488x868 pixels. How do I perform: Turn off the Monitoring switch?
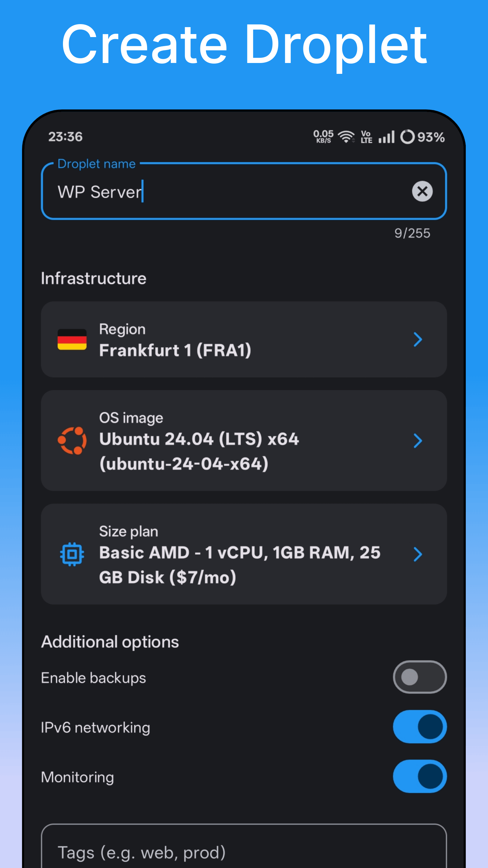coord(420,776)
